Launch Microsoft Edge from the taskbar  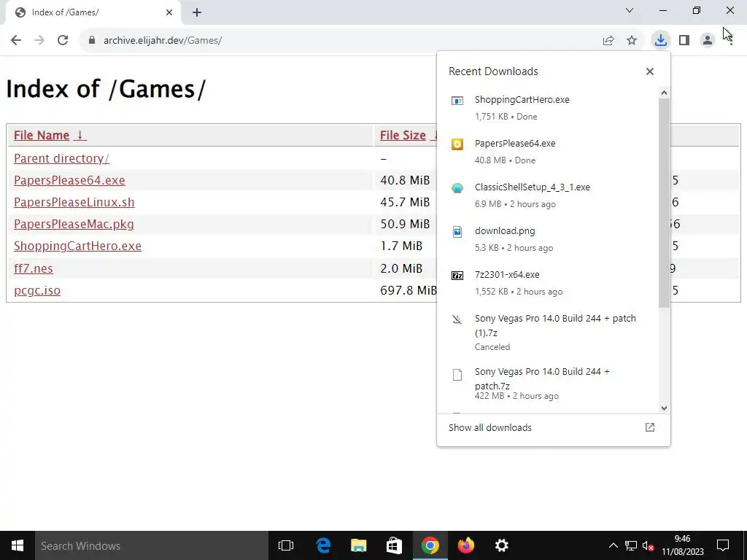coord(323,545)
